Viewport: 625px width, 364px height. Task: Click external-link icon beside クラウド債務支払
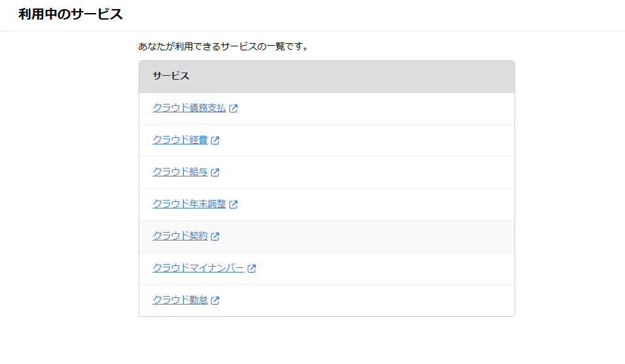click(x=233, y=108)
